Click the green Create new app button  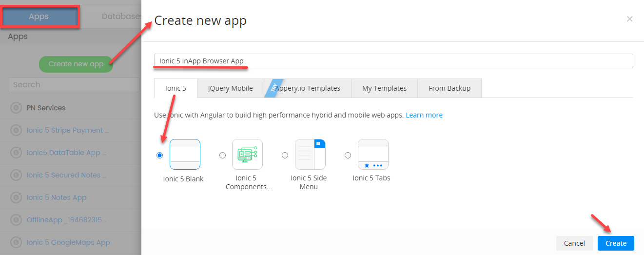coord(76,64)
